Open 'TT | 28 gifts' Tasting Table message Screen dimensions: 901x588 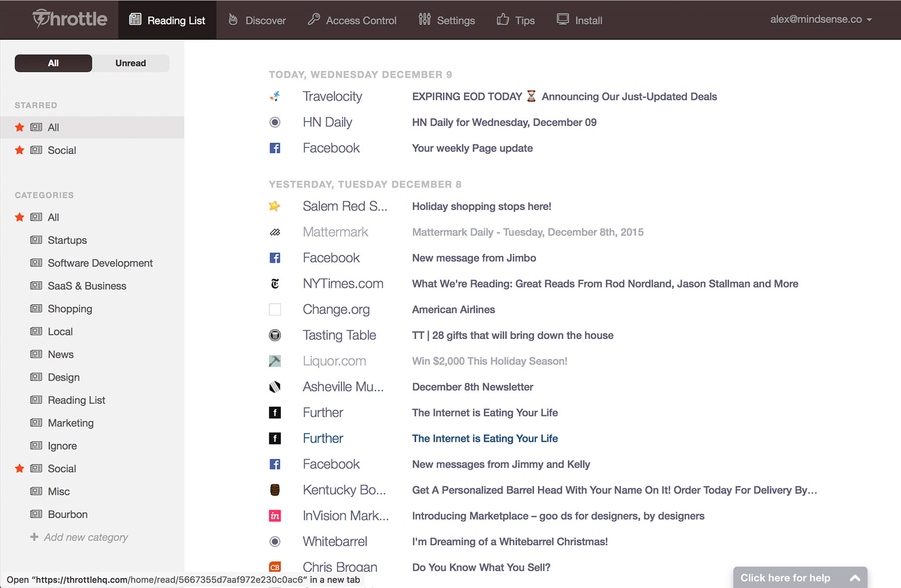click(x=512, y=335)
